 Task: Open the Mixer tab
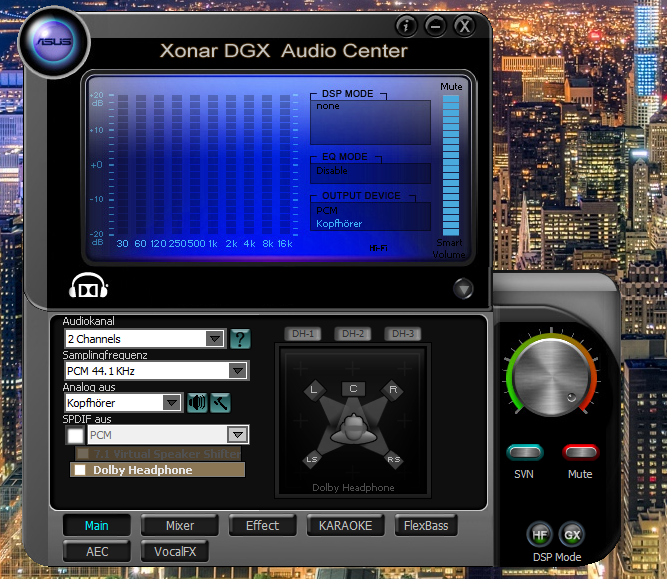click(x=180, y=525)
